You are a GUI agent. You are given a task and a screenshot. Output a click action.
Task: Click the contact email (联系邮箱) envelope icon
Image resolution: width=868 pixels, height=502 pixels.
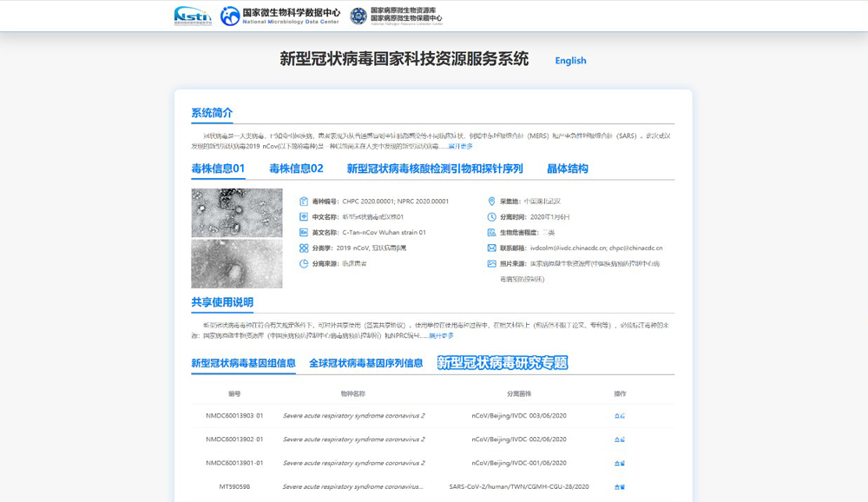click(x=492, y=248)
